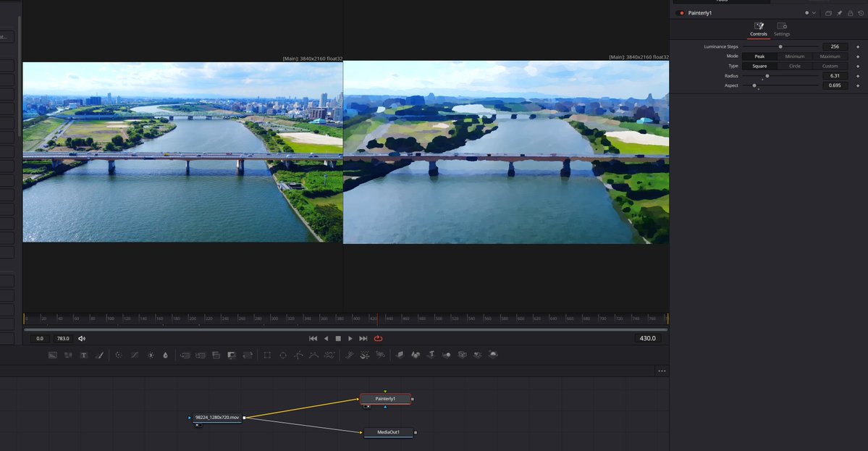Click the Radius slider
868x451 pixels.
click(780, 76)
